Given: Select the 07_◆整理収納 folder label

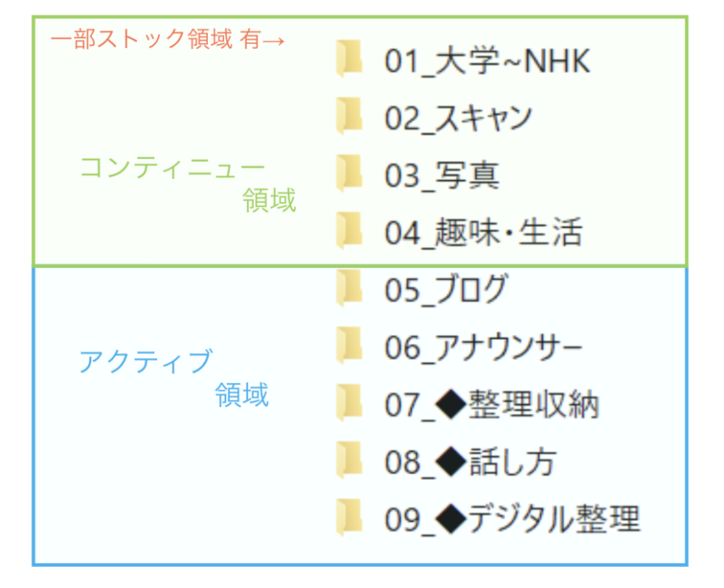Looking at the screenshot, I should (492, 405).
